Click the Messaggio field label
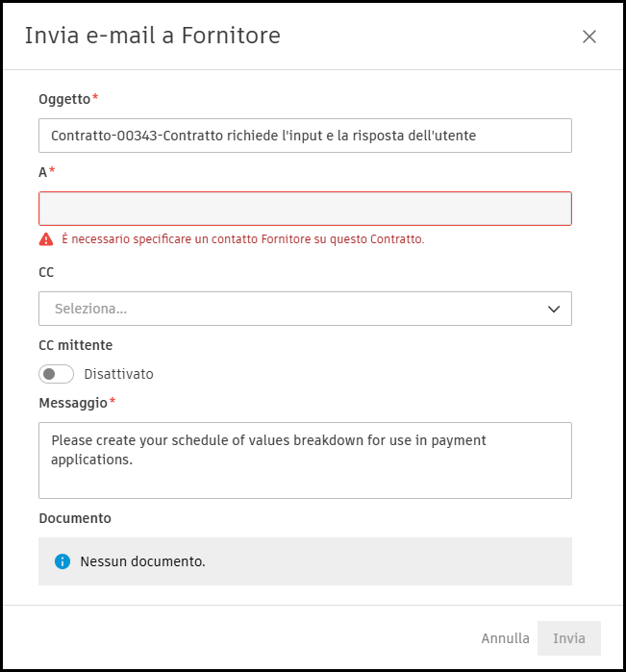 tap(73, 403)
